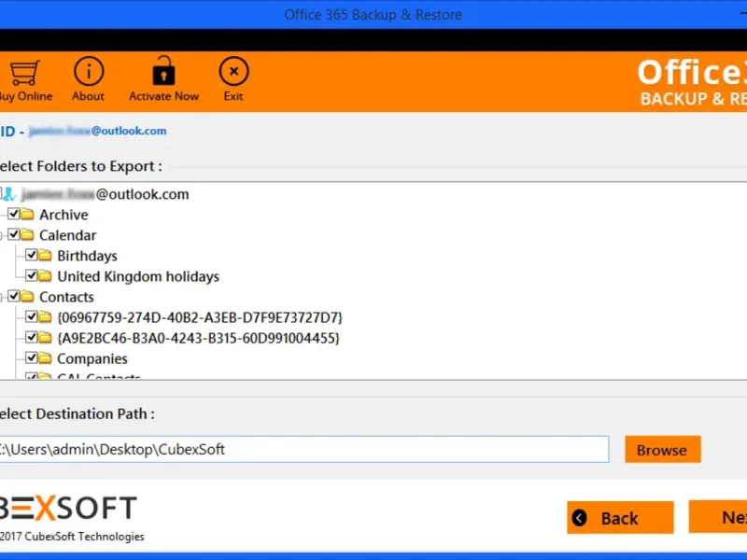
Task: Click the Activate Now lock icon
Action: click(x=163, y=71)
